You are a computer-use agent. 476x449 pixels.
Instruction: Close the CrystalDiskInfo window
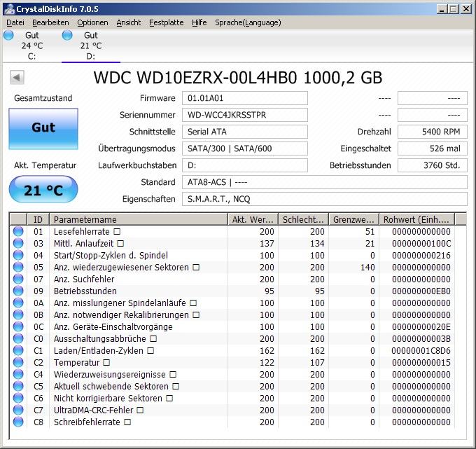coord(466,9)
